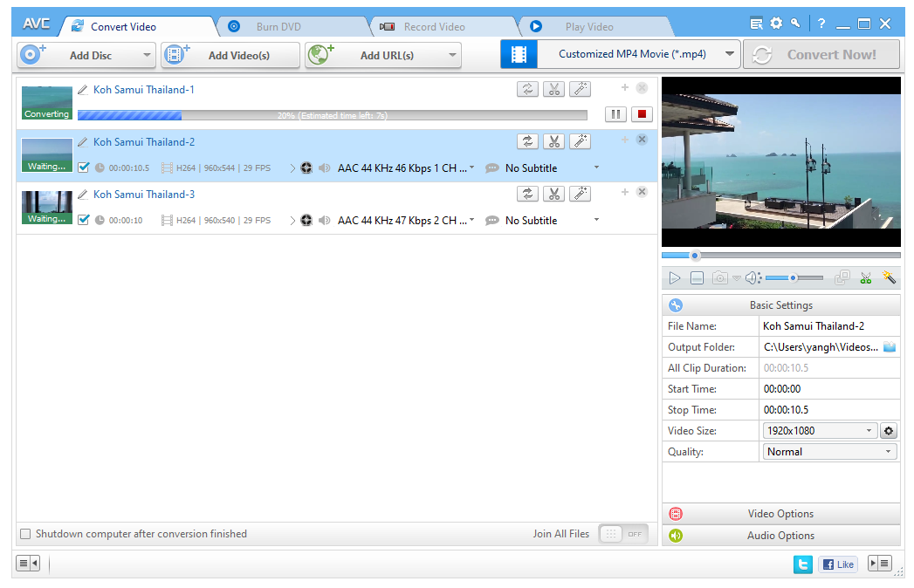The height and width of the screenshot is (588, 914).
Task: Open video size gear settings button
Action: [x=889, y=431]
